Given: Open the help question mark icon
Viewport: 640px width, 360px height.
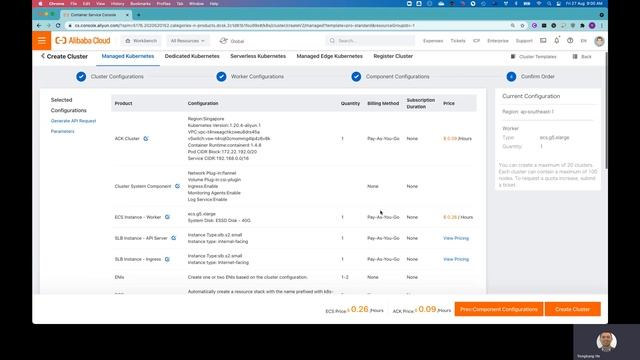Looking at the screenshot, I should (x=570, y=41).
